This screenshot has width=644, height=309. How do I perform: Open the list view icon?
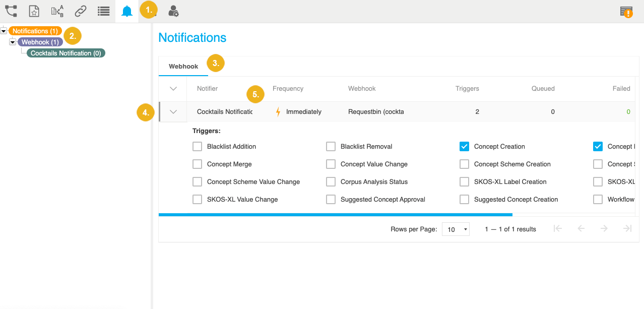[103, 11]
